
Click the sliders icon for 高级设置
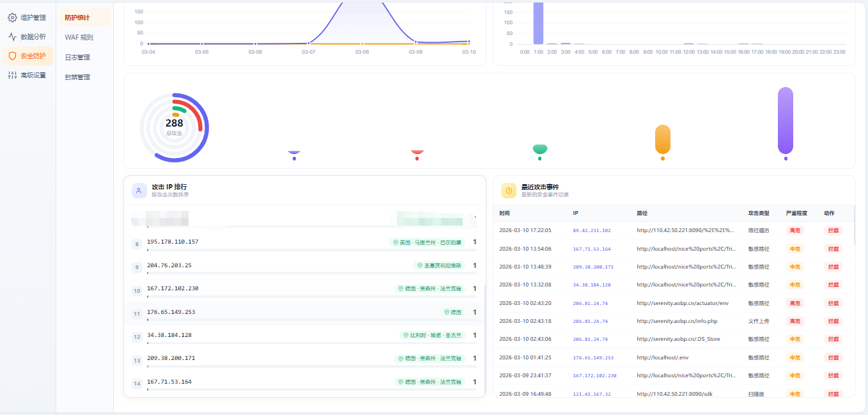pyautogui.click(x=12, y=75)
